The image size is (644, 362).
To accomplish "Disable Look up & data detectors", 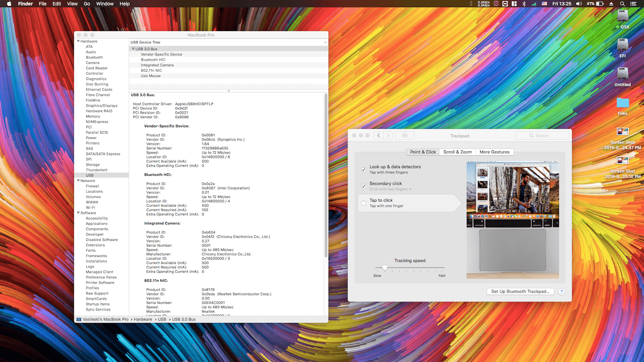I will pos(363,169).
